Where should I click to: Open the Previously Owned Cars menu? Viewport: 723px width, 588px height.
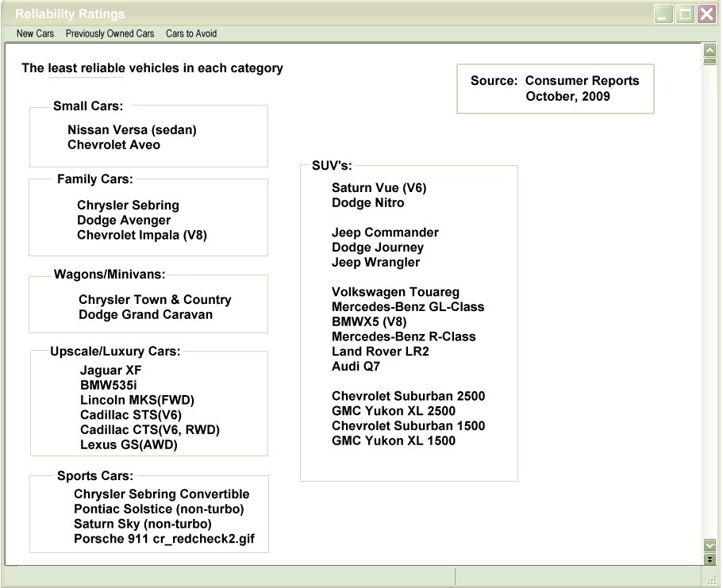[110, 34]
